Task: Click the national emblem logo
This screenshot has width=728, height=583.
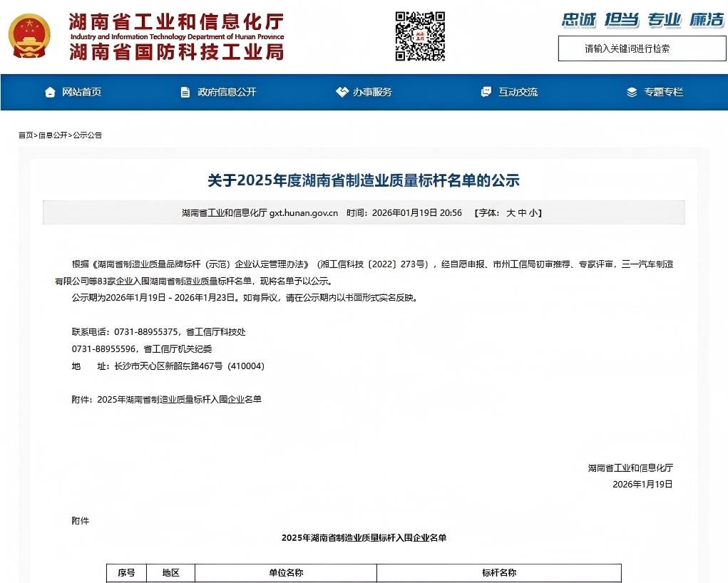Action: pos(30,36)
